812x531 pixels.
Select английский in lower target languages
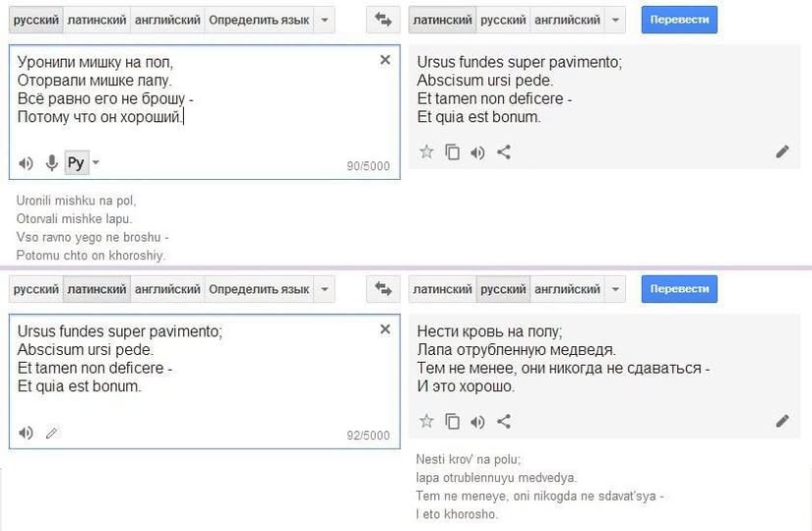coord(569,289)
